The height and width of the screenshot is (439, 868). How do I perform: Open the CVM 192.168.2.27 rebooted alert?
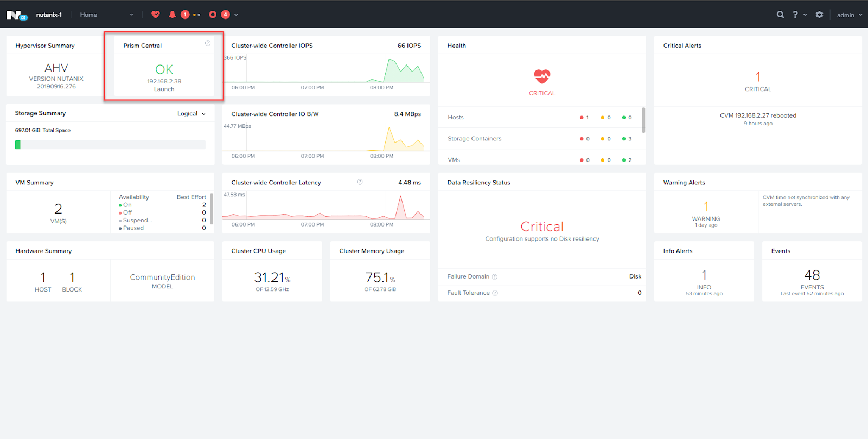[758, 115]
